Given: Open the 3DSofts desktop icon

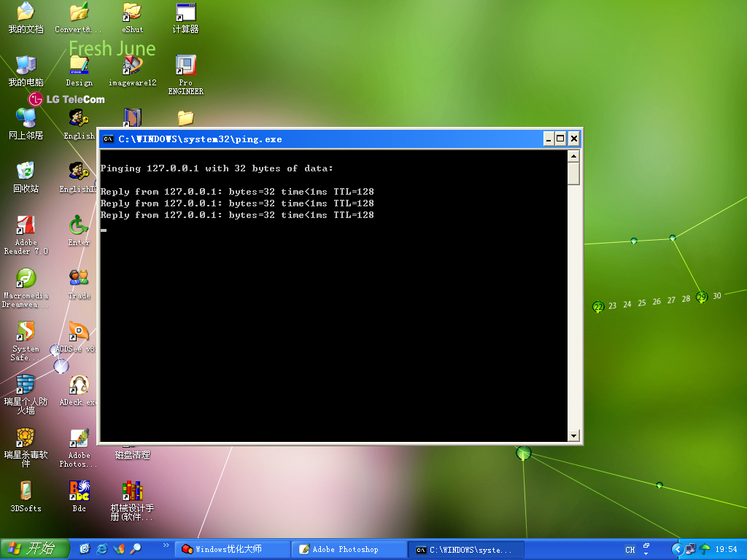Looking at the screenshot, I should (26, 491).
